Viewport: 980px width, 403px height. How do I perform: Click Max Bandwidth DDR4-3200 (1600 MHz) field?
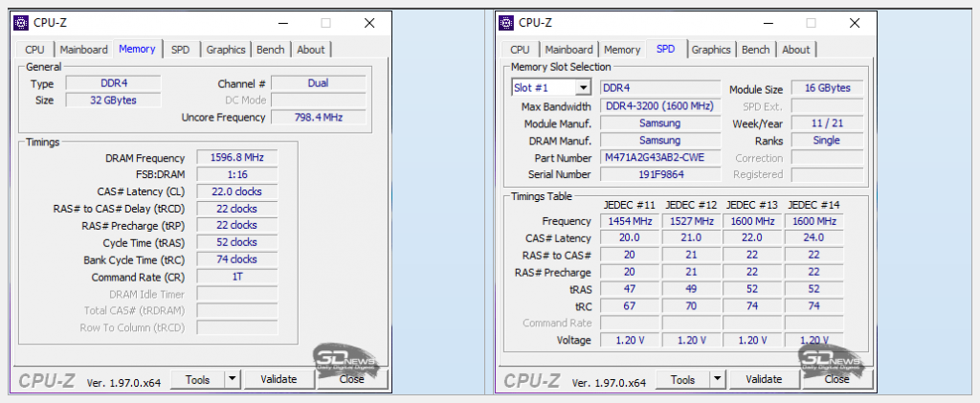[x=660, y=105]
